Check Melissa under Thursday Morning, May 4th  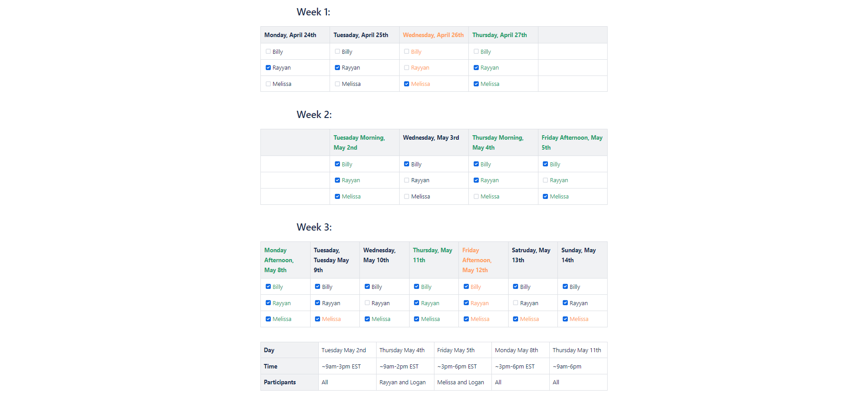click(476, 196)
